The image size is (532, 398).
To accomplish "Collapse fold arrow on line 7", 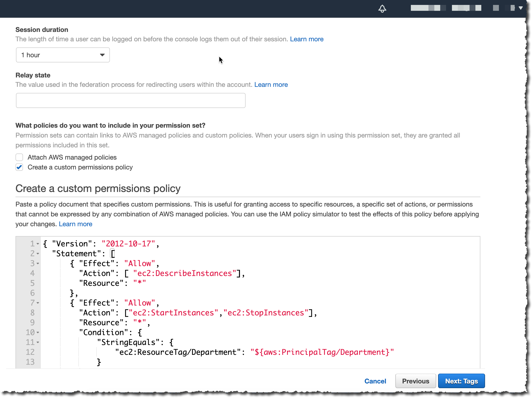I will (x=38, y=303).
